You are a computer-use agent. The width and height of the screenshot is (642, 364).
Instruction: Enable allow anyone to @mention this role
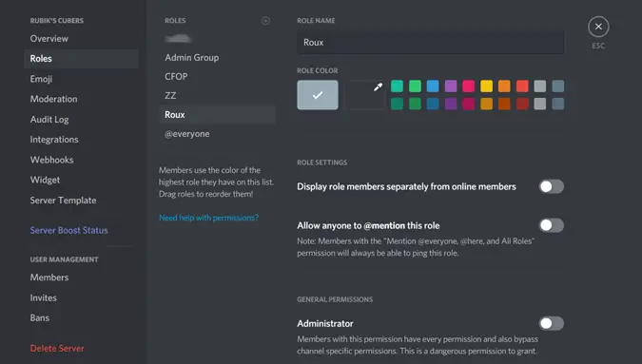[551, 225]
